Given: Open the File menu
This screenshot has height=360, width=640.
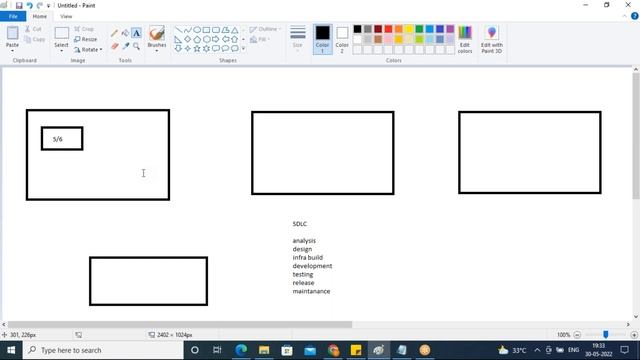Looking at the screenshot, I should pyautogui.click(x=13, y=16).
